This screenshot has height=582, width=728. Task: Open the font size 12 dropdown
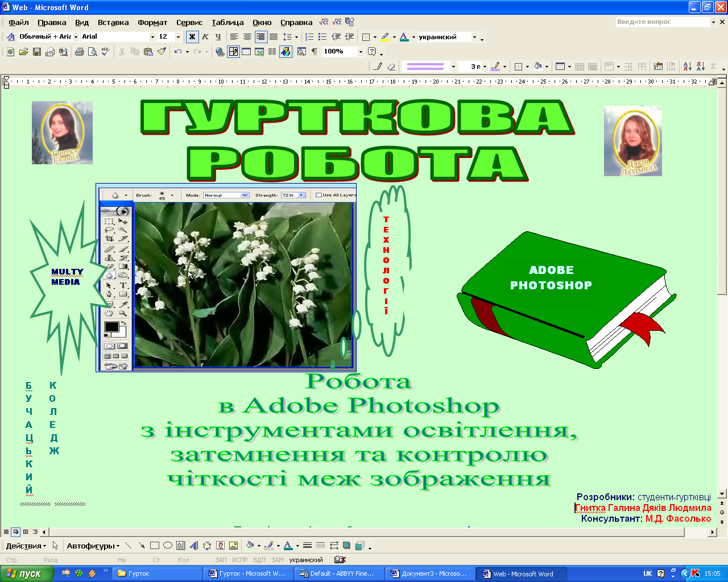coord(178,37)
